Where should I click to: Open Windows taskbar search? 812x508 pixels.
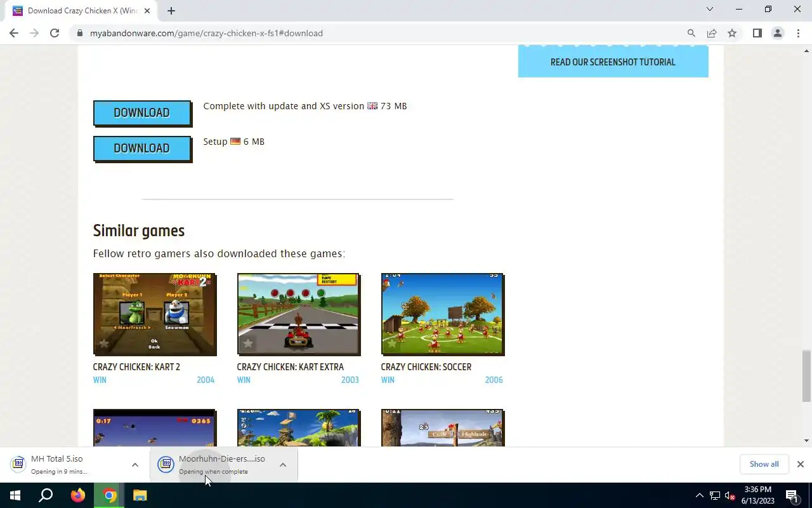click(x=46, y=495)
